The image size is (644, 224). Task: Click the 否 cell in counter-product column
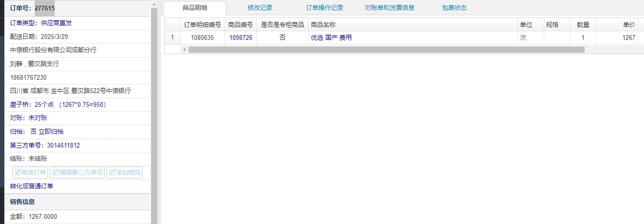coord(282,38)
